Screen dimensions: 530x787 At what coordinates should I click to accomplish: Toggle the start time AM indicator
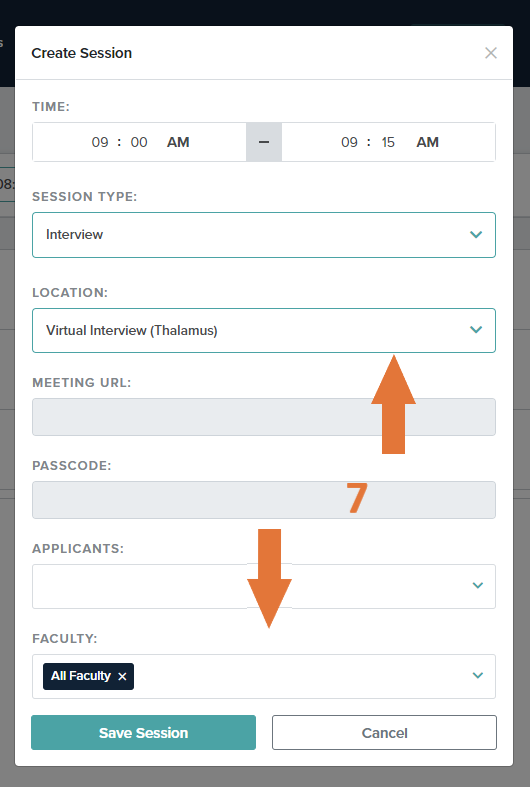(178, 142)
